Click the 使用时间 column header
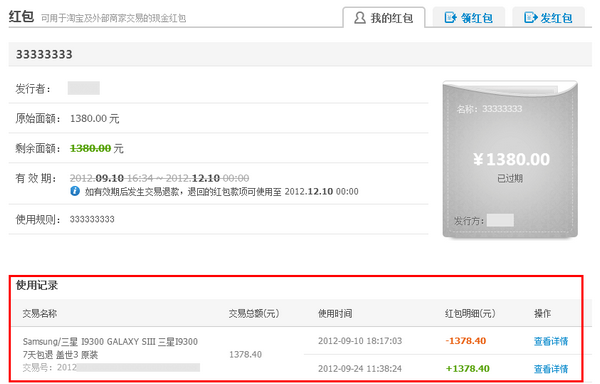Screen dimensions: 600x384 (x=335, y=314)
